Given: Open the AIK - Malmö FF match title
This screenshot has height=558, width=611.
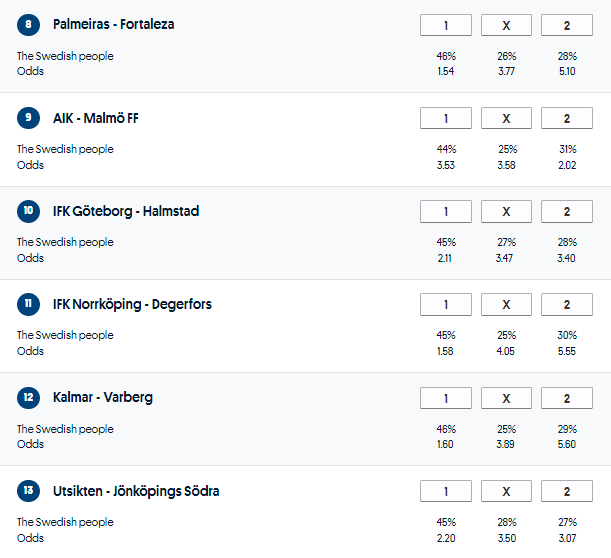Looking at the screenshot, I should point(96,118).
